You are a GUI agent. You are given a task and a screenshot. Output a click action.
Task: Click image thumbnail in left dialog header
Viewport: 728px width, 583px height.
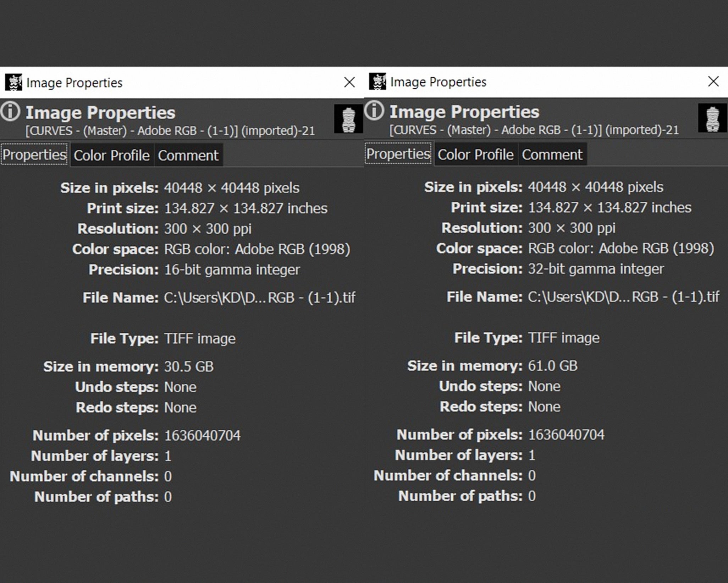(348, 119)
